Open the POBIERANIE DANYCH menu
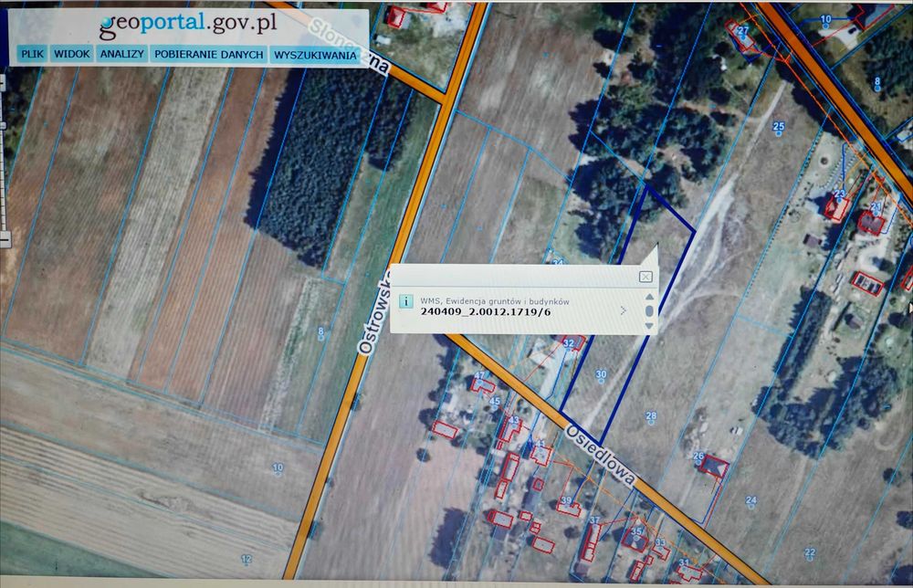 click(x=208, y=54)
